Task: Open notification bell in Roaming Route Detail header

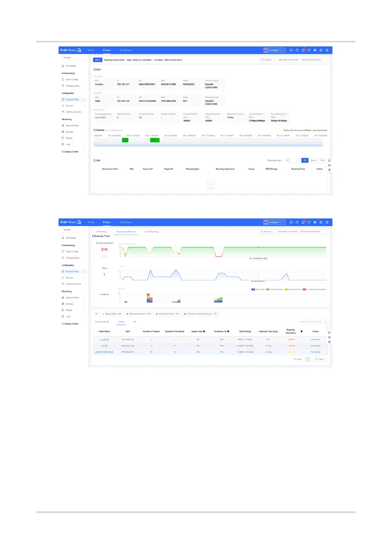Action: point(303,50)
